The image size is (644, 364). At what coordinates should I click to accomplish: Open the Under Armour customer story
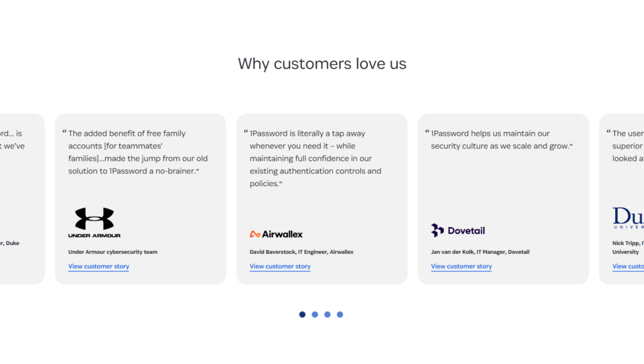tap(99, 267)
